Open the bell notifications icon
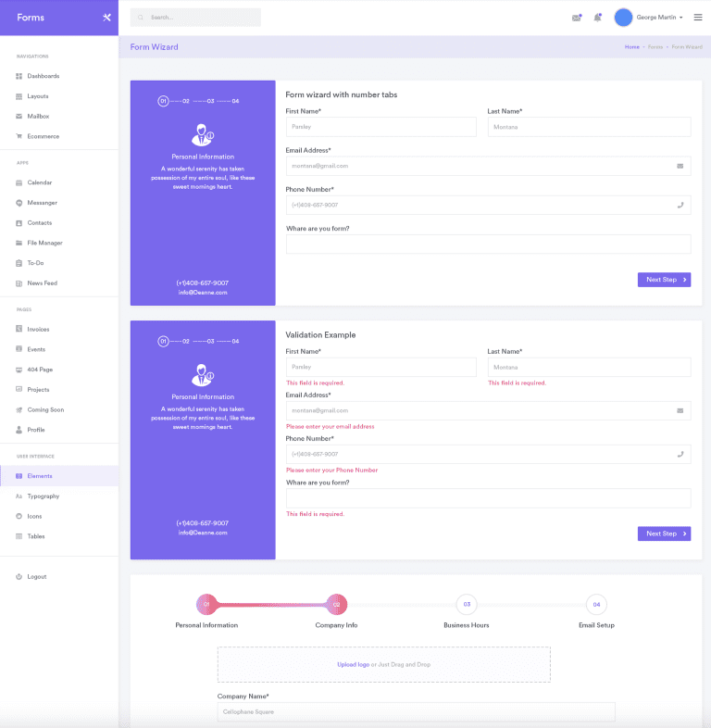Image resolution: width=711 pixels, height=728 pixels. click(597, 18)
